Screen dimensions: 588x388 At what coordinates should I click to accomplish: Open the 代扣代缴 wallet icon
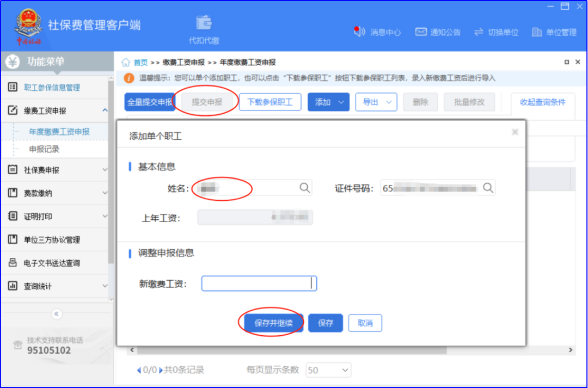(204, 23)
